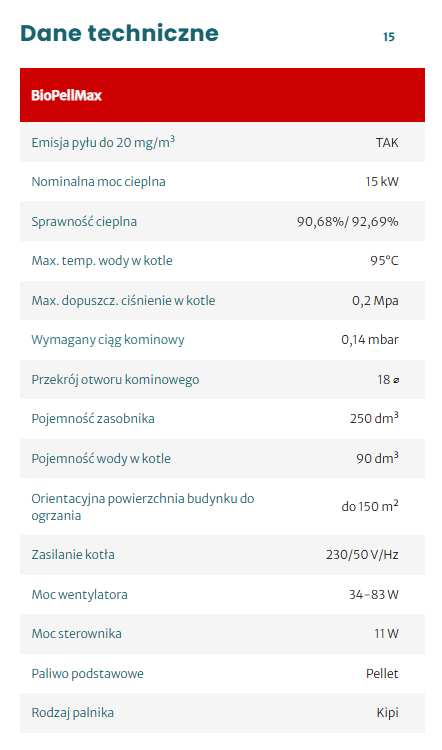The width and height of the screenshot is (442, 750).
Task: Click the Sprawność cieplna efficiency value
Action: coord(348,221)
